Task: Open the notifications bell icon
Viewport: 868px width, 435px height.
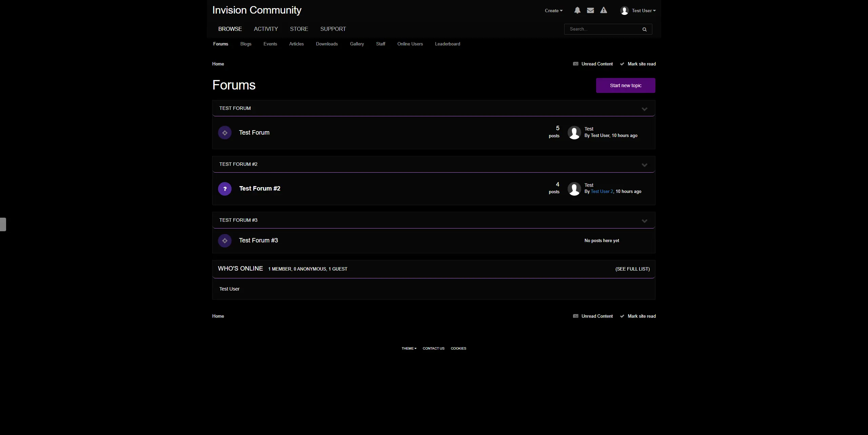Action: point(577,10)
